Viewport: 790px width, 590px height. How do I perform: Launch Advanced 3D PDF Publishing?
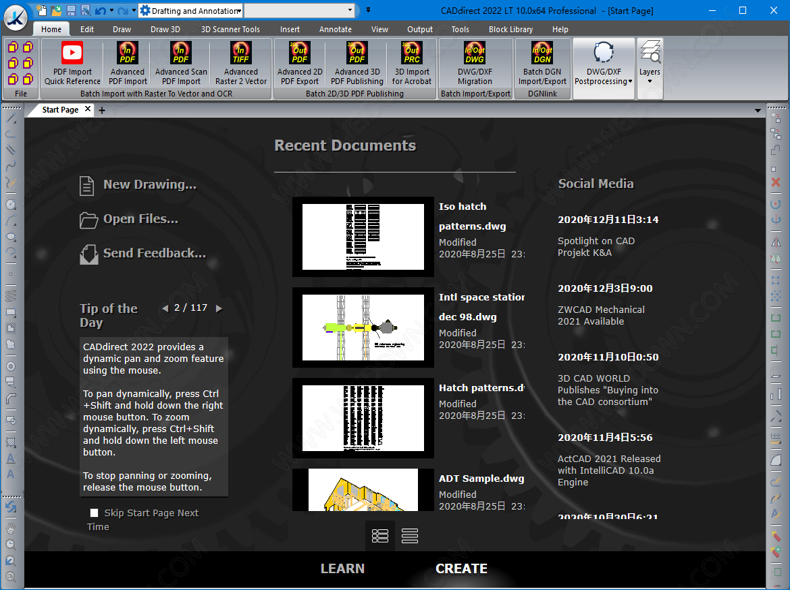click(357, 63)
